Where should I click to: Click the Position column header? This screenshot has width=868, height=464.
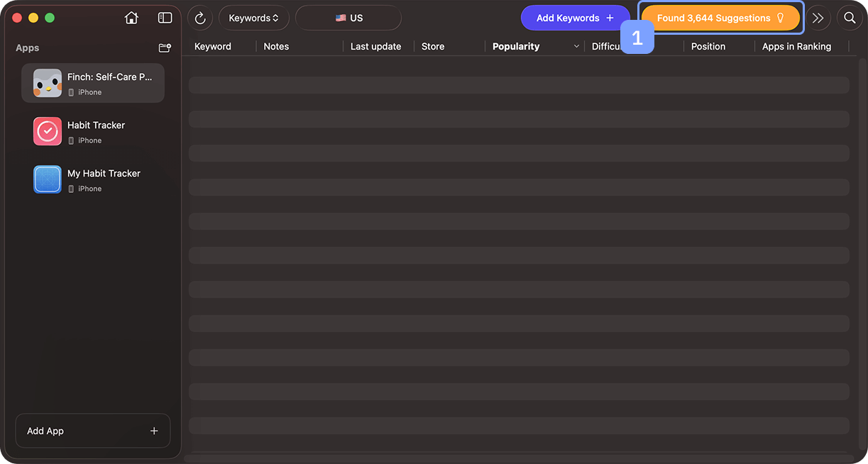708,46
